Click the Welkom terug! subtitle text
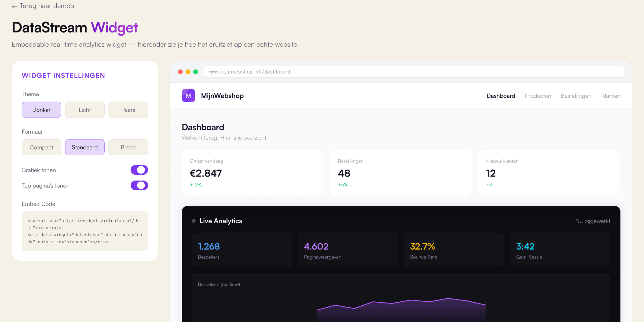 coord(225,138)
